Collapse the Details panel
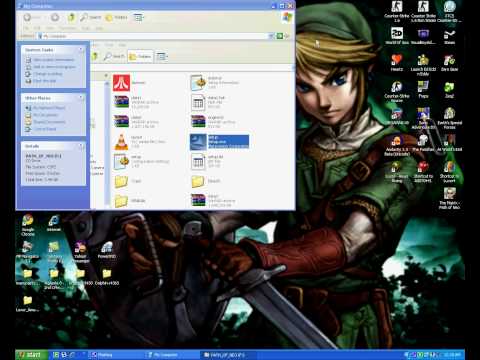 [81, 146]
